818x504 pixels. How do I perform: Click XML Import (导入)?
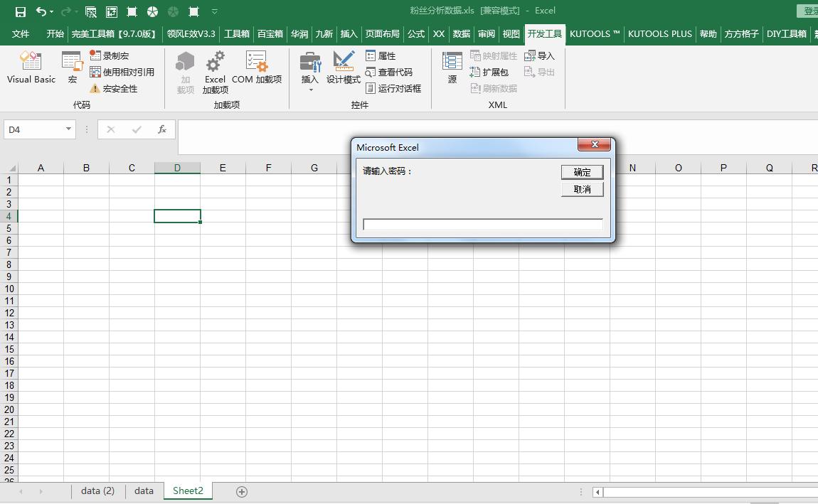pos(539,55)
